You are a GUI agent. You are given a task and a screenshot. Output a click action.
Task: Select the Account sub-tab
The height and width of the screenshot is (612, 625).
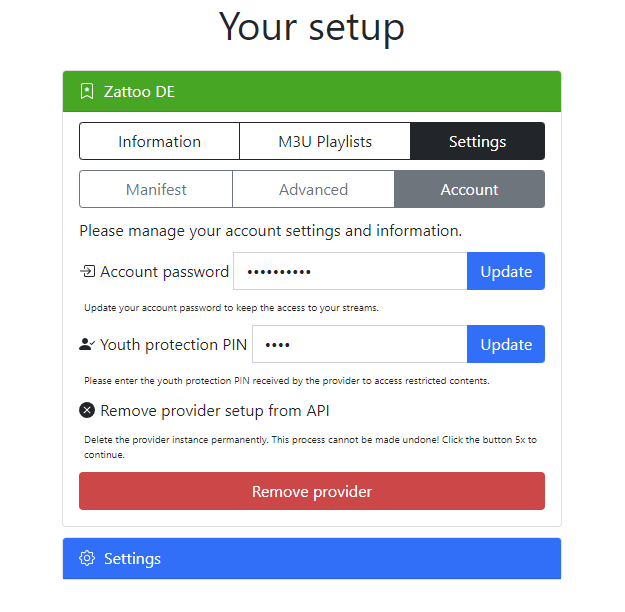pos(470,189)
